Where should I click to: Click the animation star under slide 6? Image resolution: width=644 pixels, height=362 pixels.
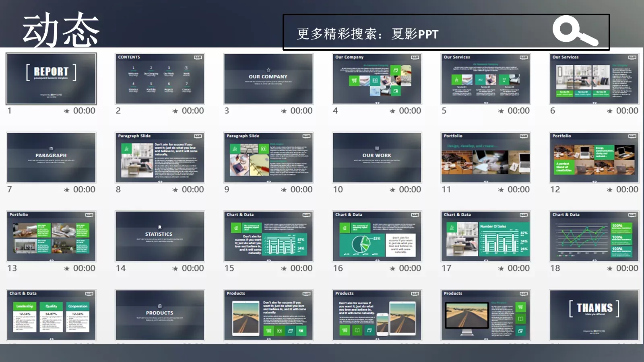[x=610, y=111]
